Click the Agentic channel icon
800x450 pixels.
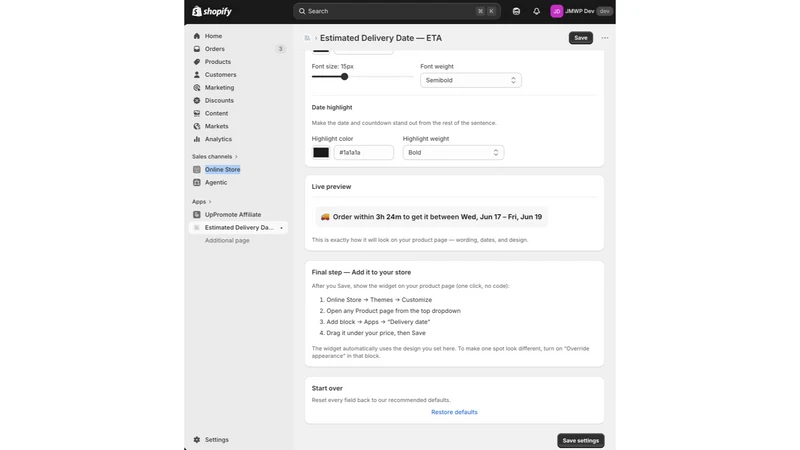197,182
